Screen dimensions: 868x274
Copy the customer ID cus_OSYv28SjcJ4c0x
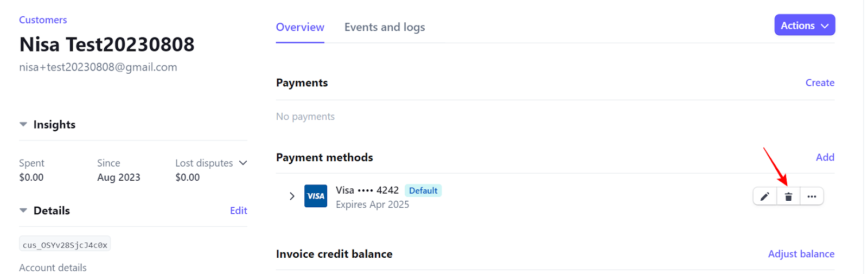[x=65, y=244]
